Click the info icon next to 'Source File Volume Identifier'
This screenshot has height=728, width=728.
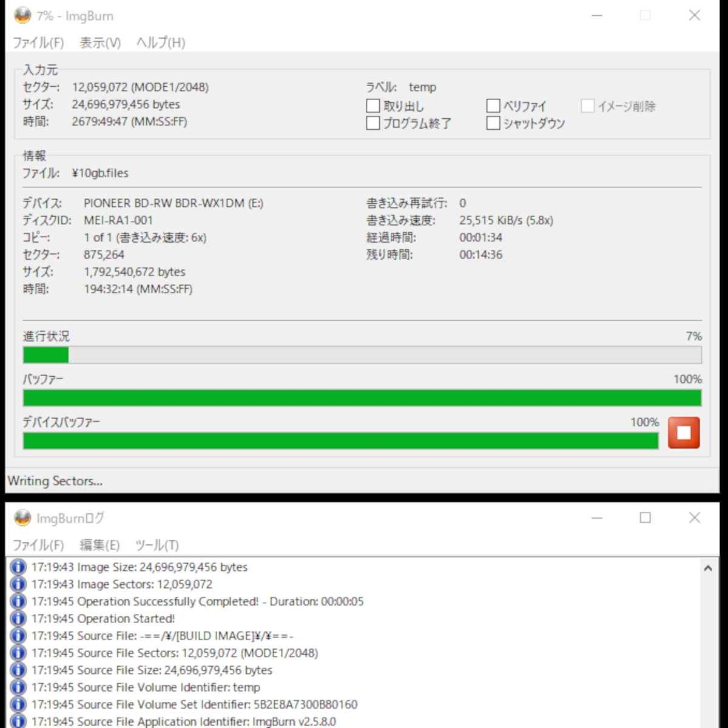pyautogui.click(x=17, y=687)
